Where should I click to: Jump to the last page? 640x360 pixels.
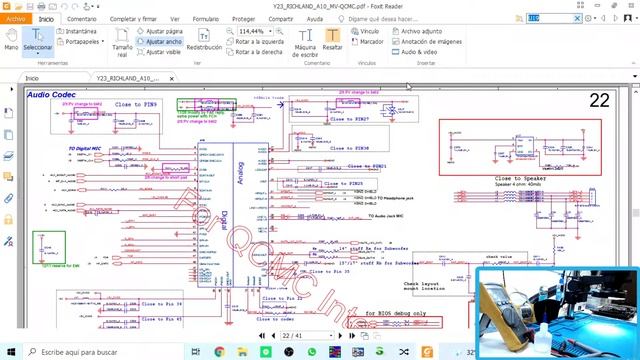pyautogui.click(x=352, y=336)
